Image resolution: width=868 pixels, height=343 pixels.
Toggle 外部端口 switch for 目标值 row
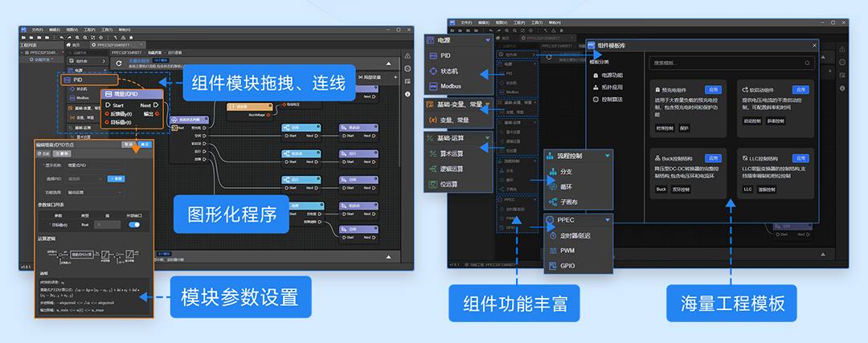(x=134, y=225)
